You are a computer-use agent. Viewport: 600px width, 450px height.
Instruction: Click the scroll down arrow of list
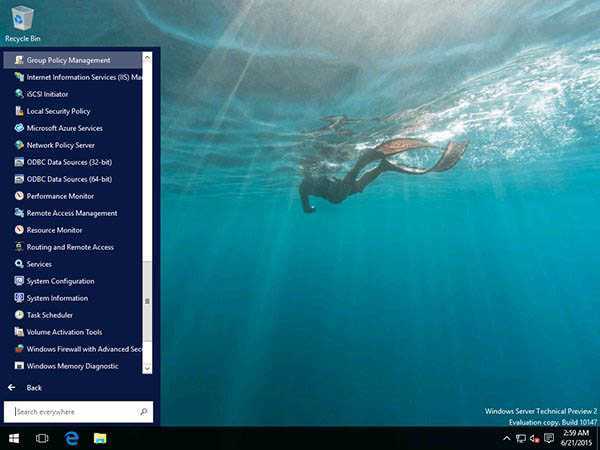click(147, 368)
